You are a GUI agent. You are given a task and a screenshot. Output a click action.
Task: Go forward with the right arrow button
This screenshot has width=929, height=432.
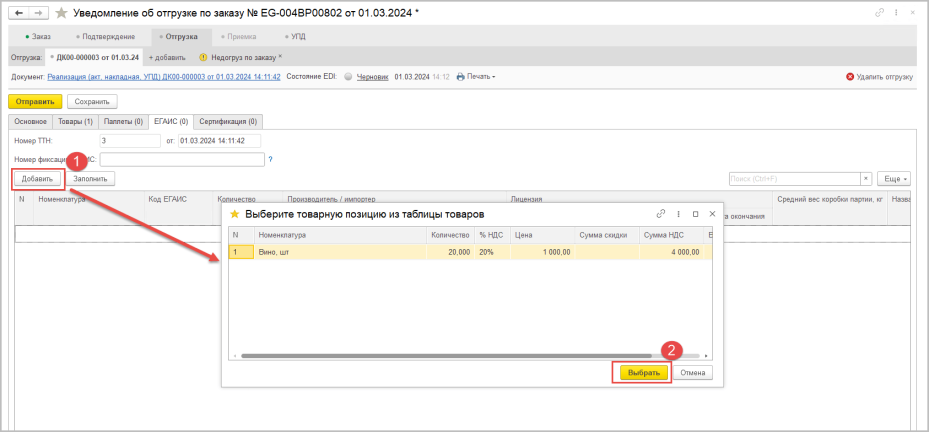37,12
